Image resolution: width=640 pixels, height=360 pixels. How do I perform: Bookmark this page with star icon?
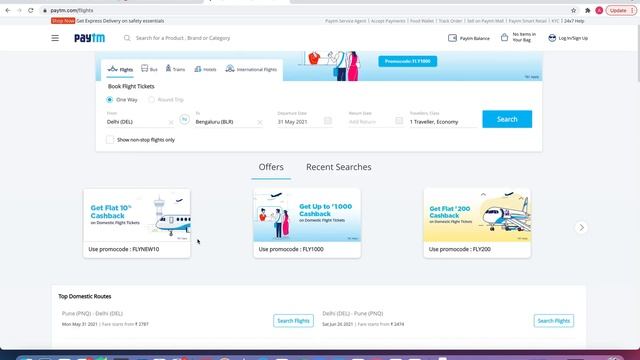pos(573,10)
